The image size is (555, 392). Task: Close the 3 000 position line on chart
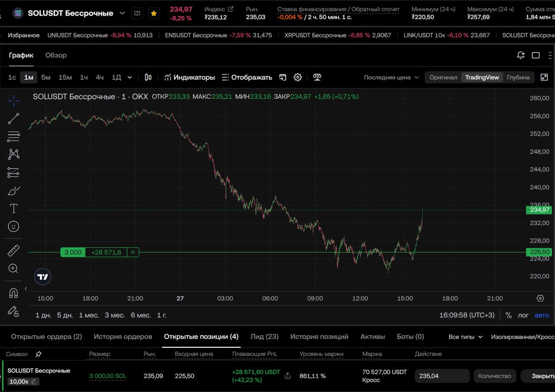pyautogui.click(x=133, y=252)
